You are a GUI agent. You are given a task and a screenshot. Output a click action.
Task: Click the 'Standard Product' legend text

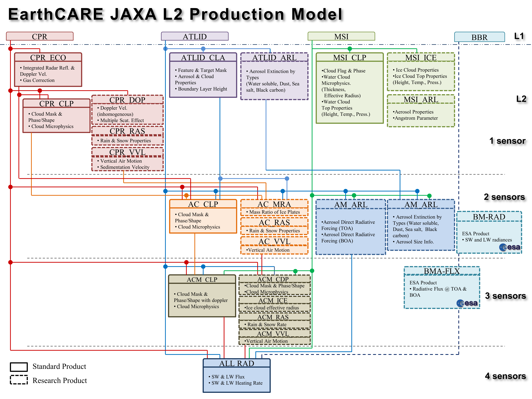[59, 366]
